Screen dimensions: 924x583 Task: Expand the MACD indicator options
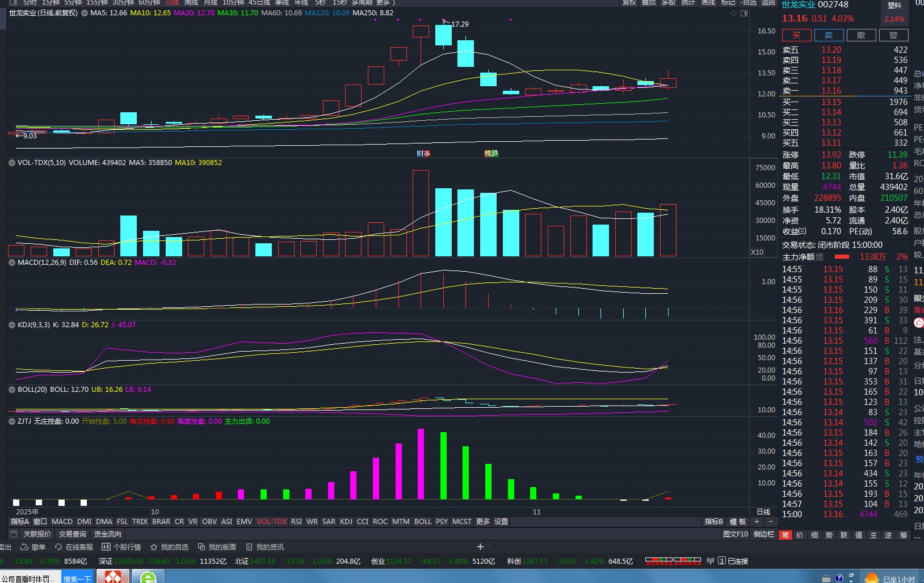(x=12, y=263)
